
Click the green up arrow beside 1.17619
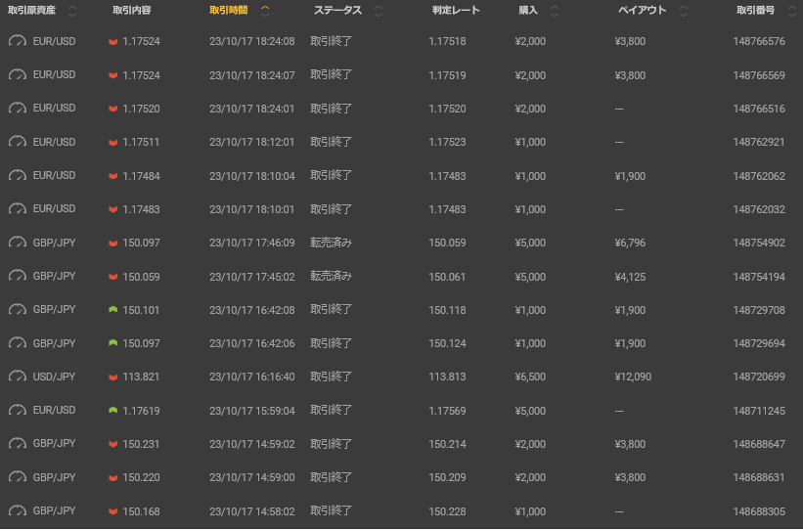point(112,411)
